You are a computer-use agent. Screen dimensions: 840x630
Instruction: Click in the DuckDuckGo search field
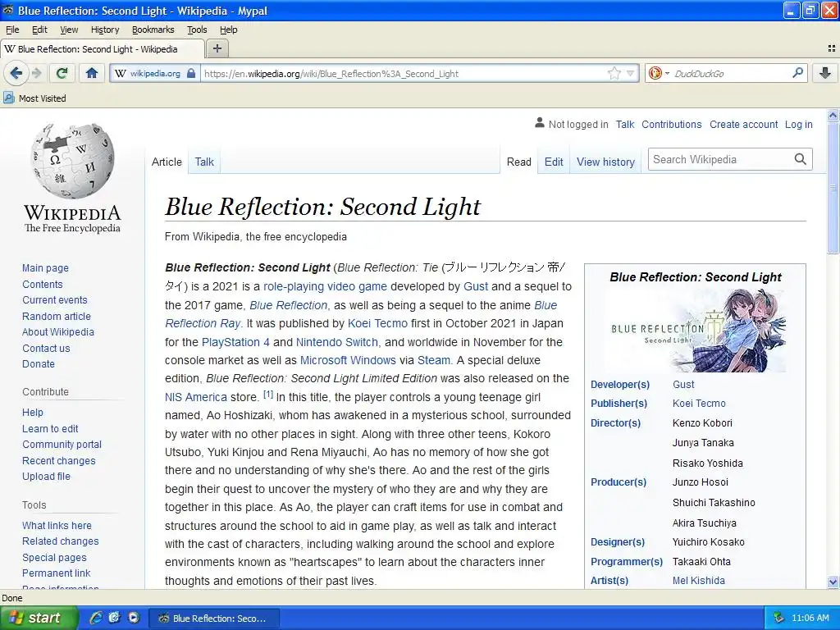731,73
